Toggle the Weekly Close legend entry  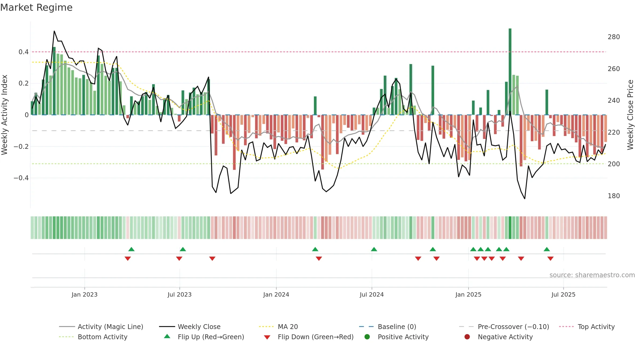pos(190,327)
